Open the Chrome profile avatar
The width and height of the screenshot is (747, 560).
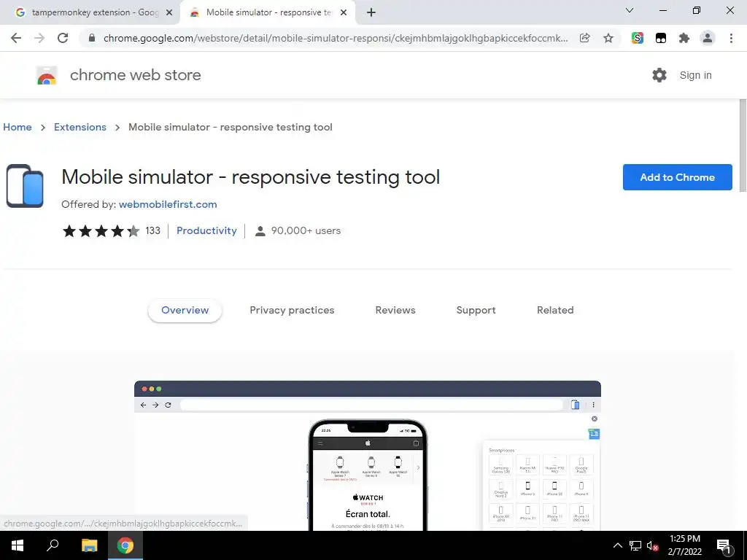(708, 38)
